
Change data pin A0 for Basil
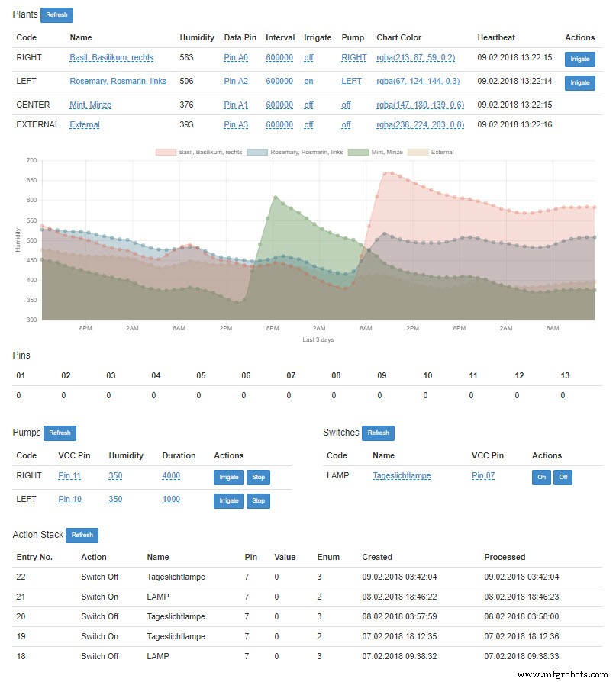235,57
